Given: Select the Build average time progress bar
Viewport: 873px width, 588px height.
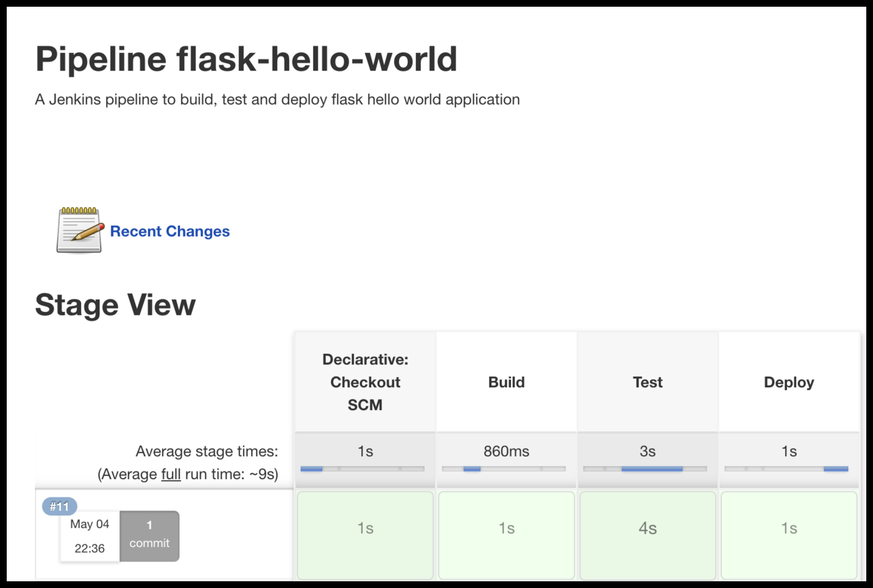Looking at the screenshot, I should [504, 469].
